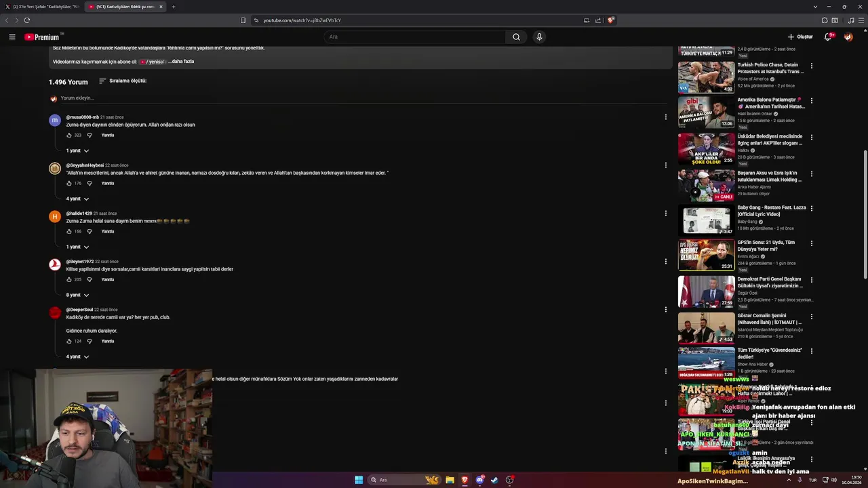Like the comment by @DeeperSoul
This screenshot has width=868, height=488.
69,341
